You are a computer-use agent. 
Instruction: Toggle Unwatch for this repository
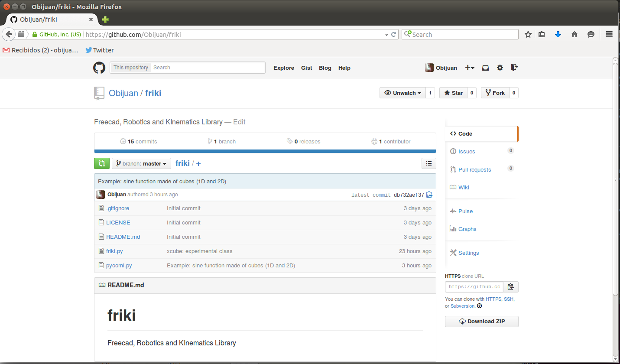tap(403, 93)
